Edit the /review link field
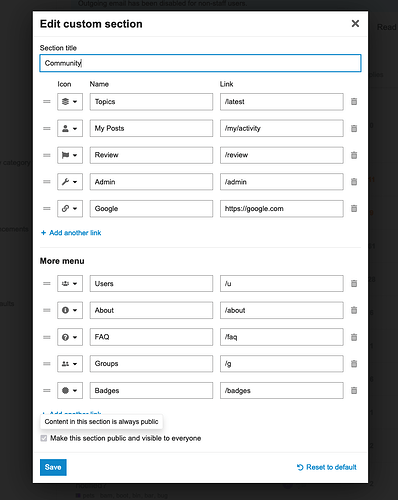Viewport: 398px width, 500px height. (x=282, y=155)
